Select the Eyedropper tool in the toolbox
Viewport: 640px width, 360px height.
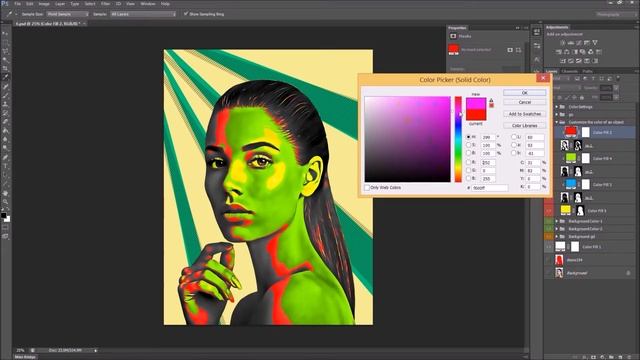[5, 77]
